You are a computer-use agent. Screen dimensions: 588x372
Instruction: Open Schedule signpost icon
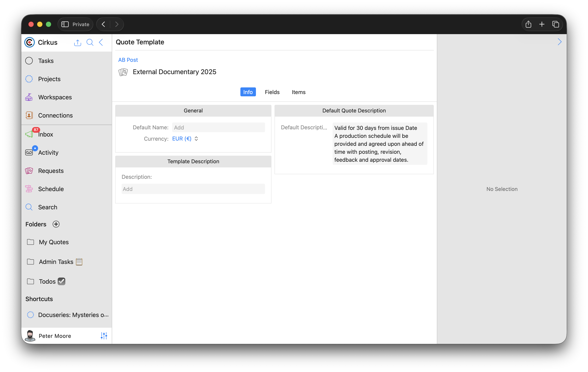point(29,189)
